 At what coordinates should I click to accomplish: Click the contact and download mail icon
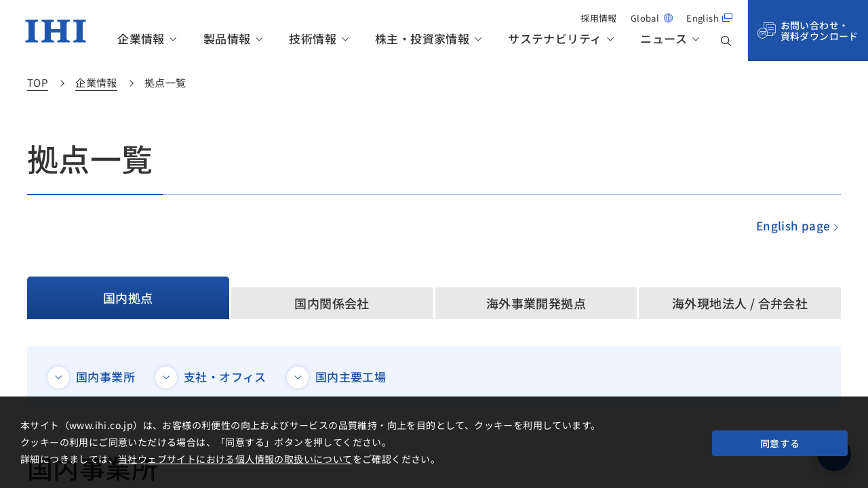[766, 30]
